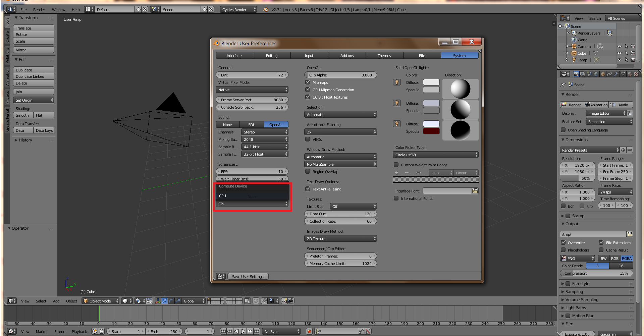
Task: Disable the Mipmaps checkbox
Action: tap(308, 82)
